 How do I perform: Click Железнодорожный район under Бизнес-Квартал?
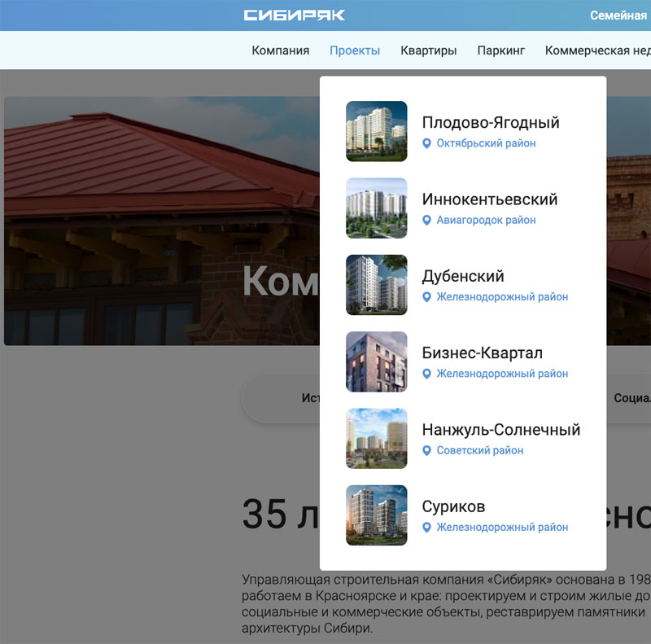pos(502,374)
